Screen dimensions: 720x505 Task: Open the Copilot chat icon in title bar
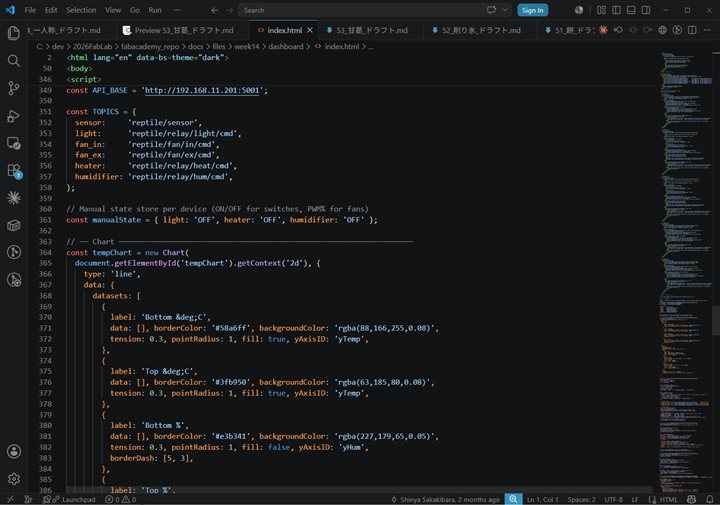pos(491,10)
